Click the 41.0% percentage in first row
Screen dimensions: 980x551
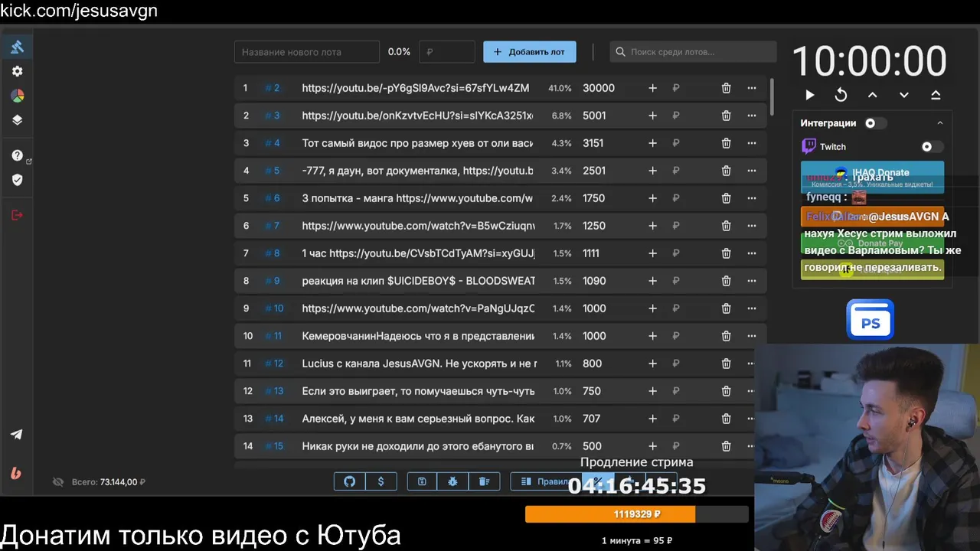point(560,88)
